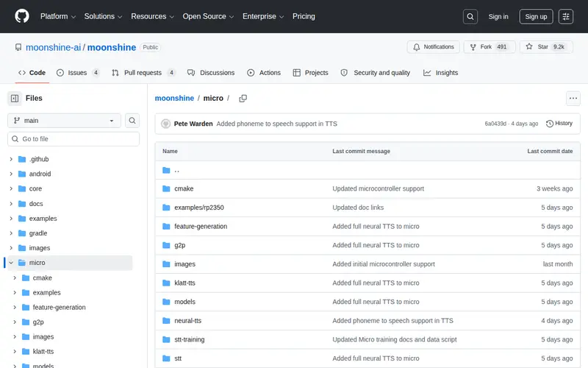The width and height of the screenshot is (588, 368).
Task: Open the main branch dropdown
Action: coord(64,121)
